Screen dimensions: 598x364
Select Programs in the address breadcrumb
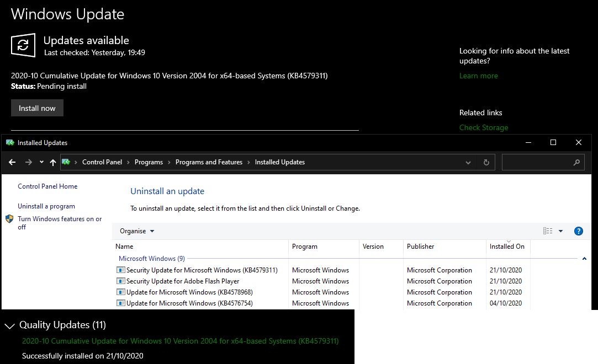[x=149, y=162]
